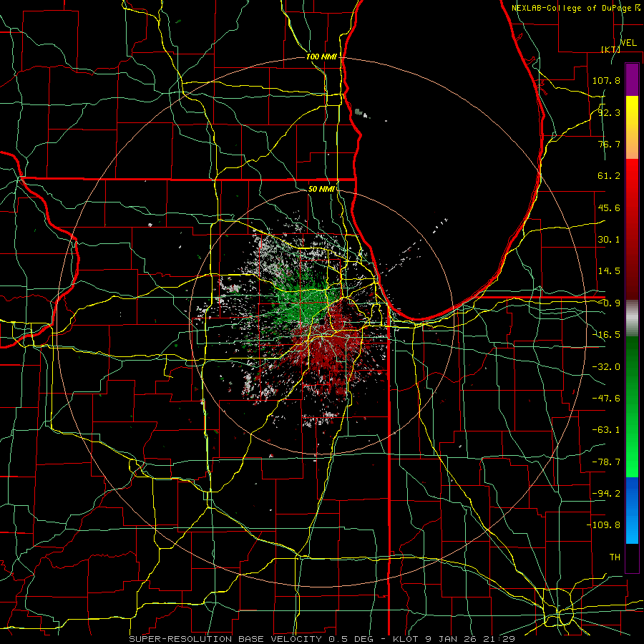Image resolution: width=644 pixels, height=644 pixels.
Task: Select the -109.8 scale value
Action: pyautogui.click(x=603, y=525)
